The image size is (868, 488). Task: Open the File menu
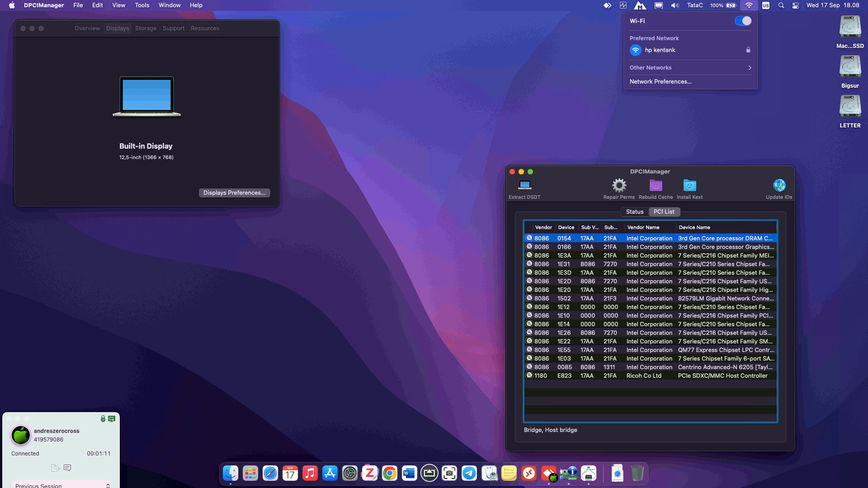[78, 5]
